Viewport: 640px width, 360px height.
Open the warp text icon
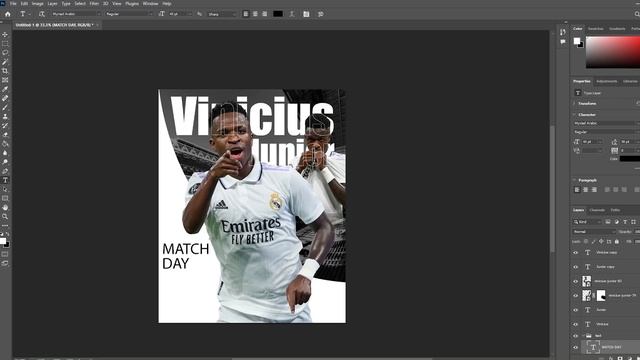pos(292,14)
